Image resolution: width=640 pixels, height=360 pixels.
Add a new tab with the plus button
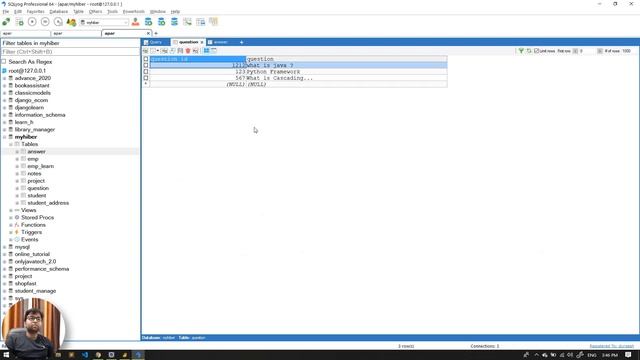tap(241, 42)
